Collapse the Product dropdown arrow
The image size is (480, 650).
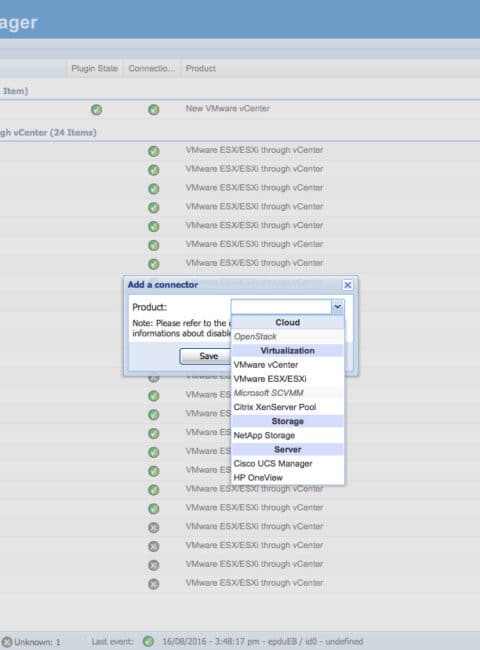[x=337, y=307]
